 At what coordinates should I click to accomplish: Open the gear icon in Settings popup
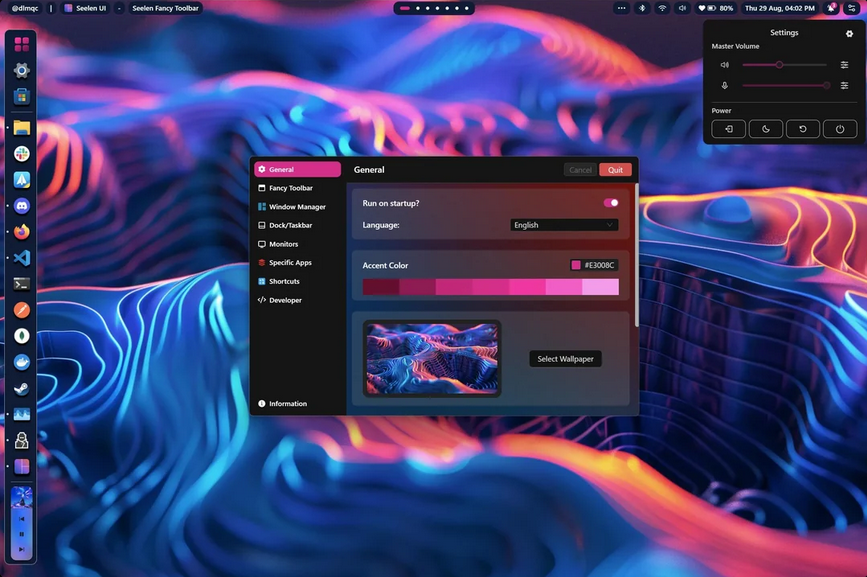coord(849,34)
